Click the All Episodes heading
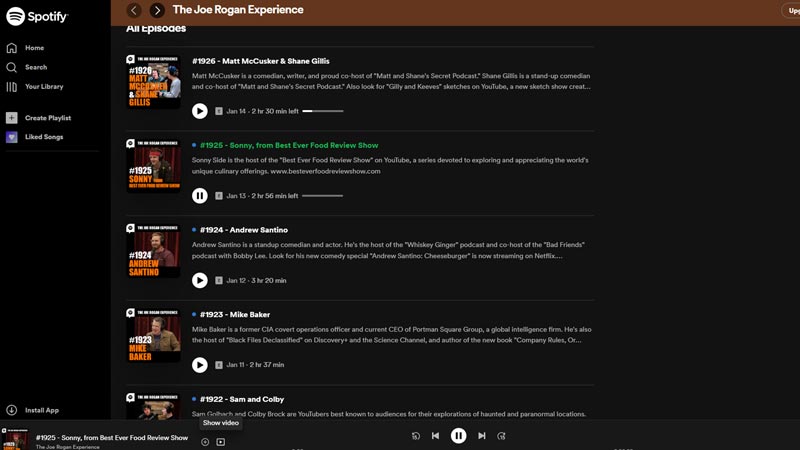Image resolution: width=800 pixels, height=450 pixels. point(156,29)
